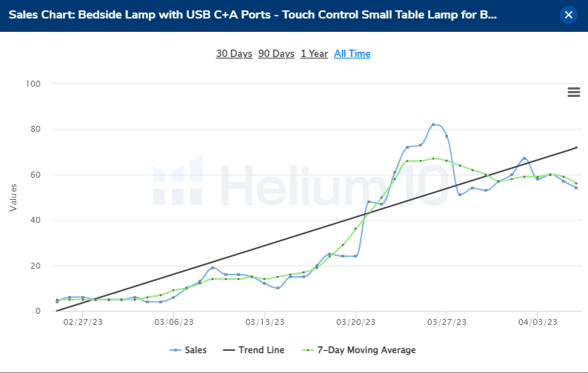Image resolution: width=588 pixels, height=373 pixels.
Task: Click the lowest Sales dip point near 03/14
Action: coord(278,288)
